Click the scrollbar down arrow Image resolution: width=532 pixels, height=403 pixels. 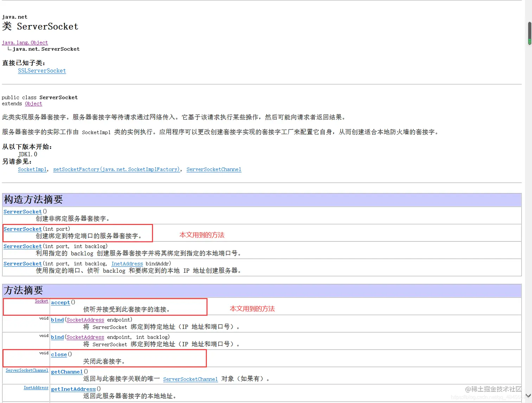coord(528,395)
